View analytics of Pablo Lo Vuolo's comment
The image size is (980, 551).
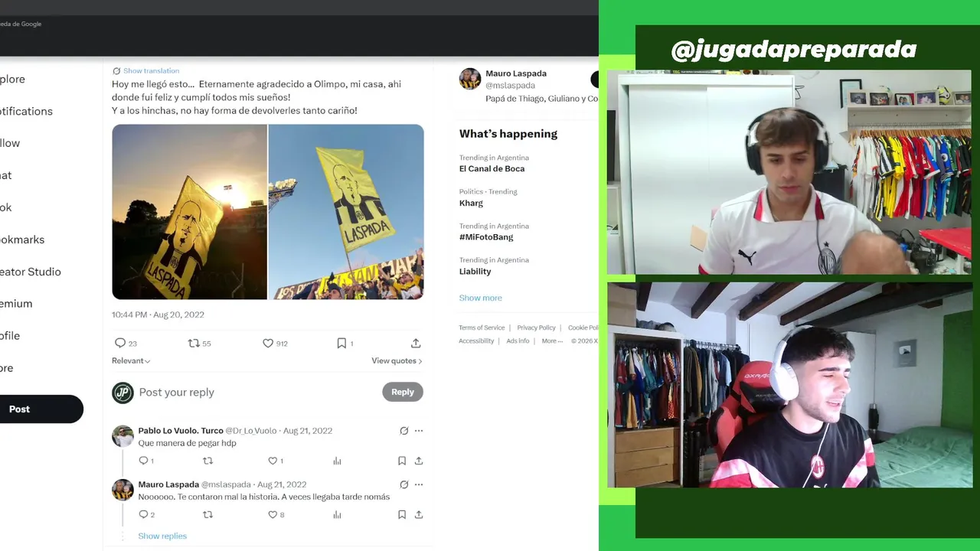[337, 461]
